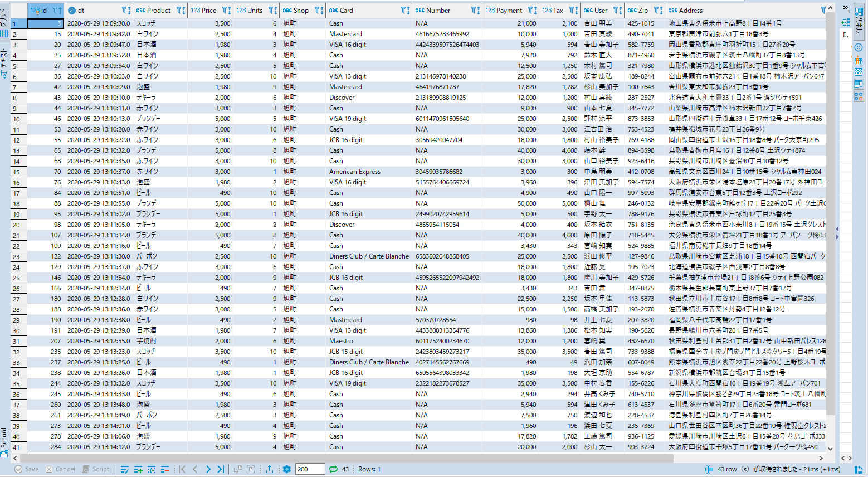Go to the previous row

point(195,469)
